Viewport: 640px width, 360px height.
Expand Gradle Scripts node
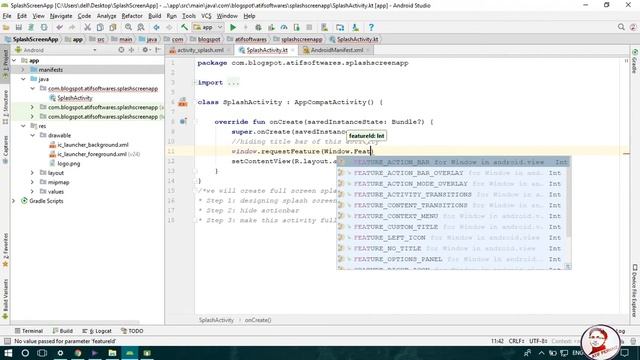(14, 201)
